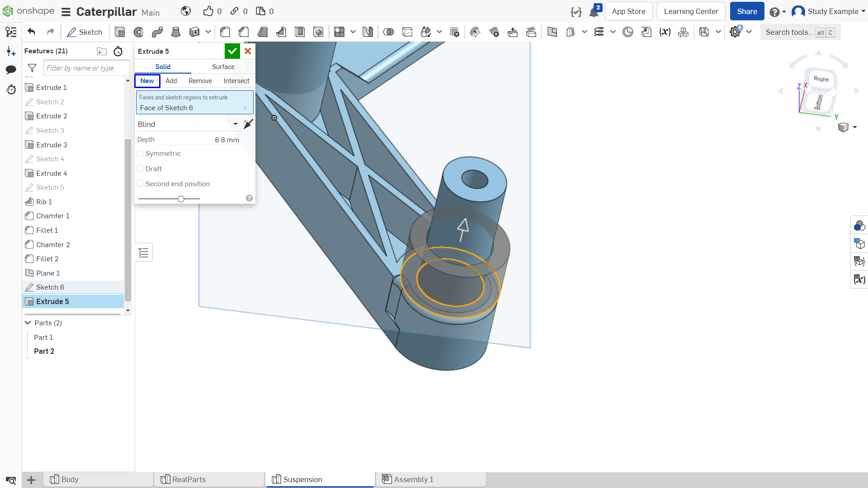Click the Sketch button
The height and width of the screenshot is (488, 868).
[85, 32]
